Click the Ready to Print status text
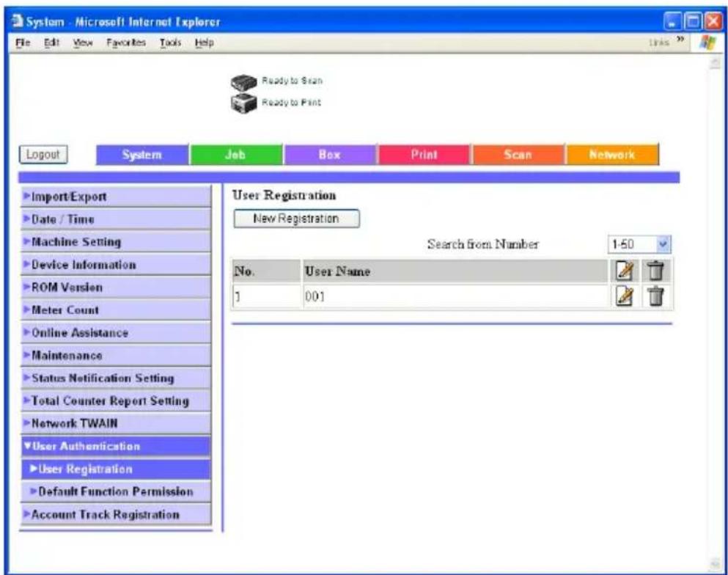This screenshot has height=575, width=728. pos(291,103)
